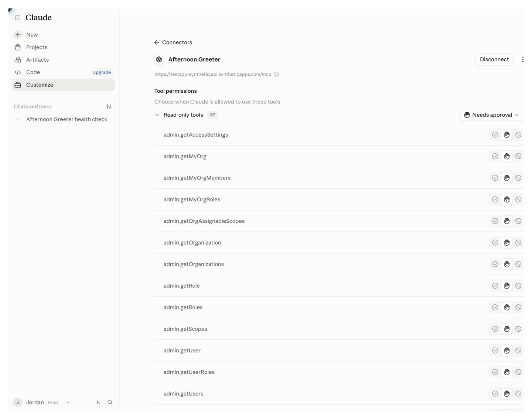
Task: Block the admin.getRoles tool
Action: 518,307
